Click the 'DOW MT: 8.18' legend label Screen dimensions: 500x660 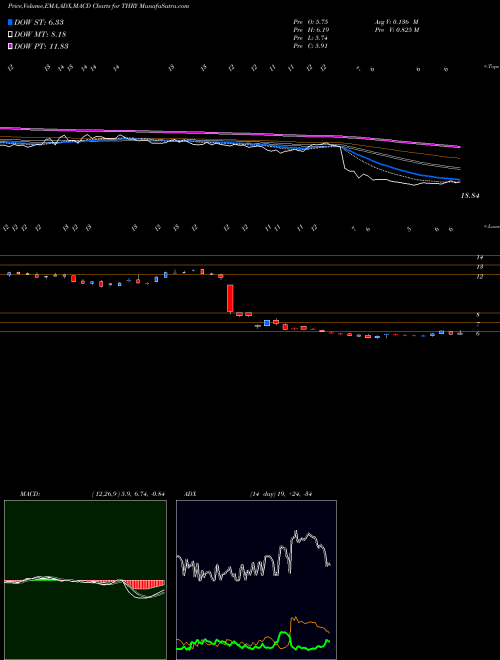40,35
